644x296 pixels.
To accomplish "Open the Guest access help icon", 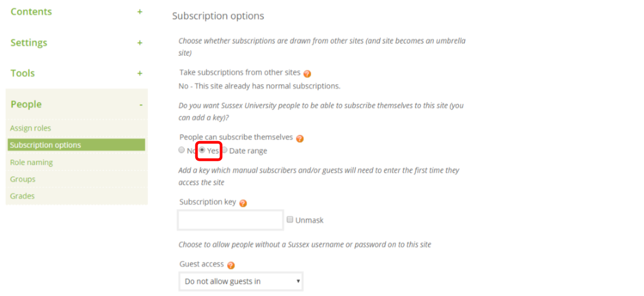I will (231, 265).
